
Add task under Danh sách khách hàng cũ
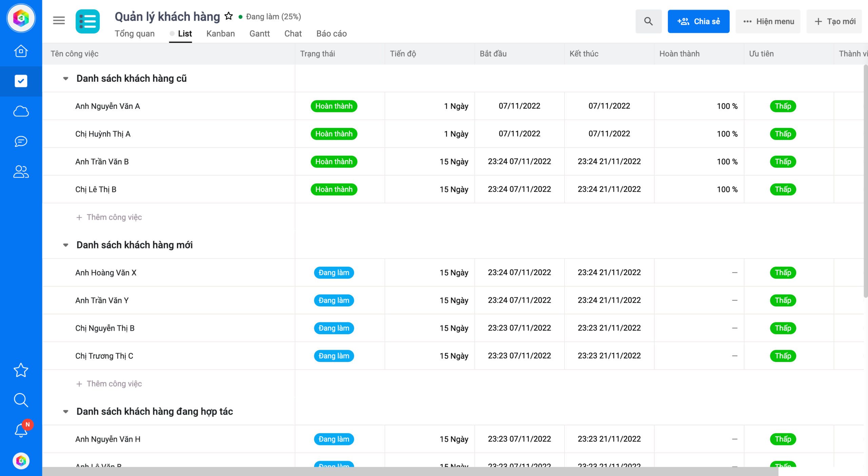coord(109,217)
